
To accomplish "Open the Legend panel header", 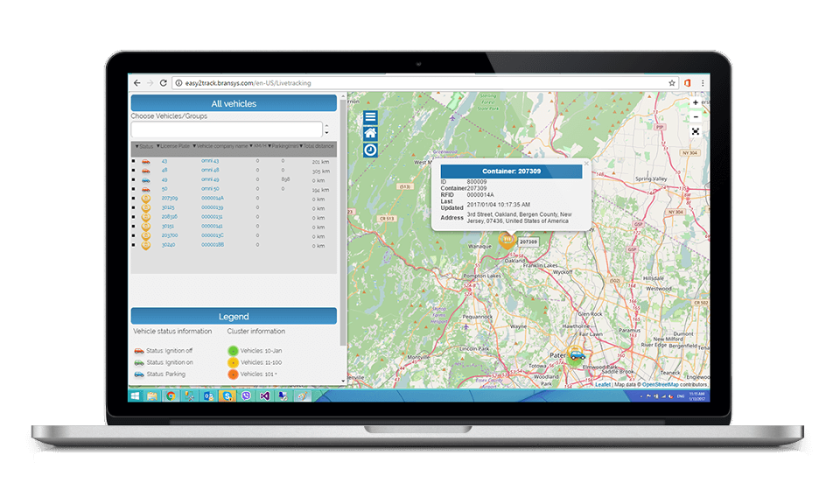I will point(232,316).
